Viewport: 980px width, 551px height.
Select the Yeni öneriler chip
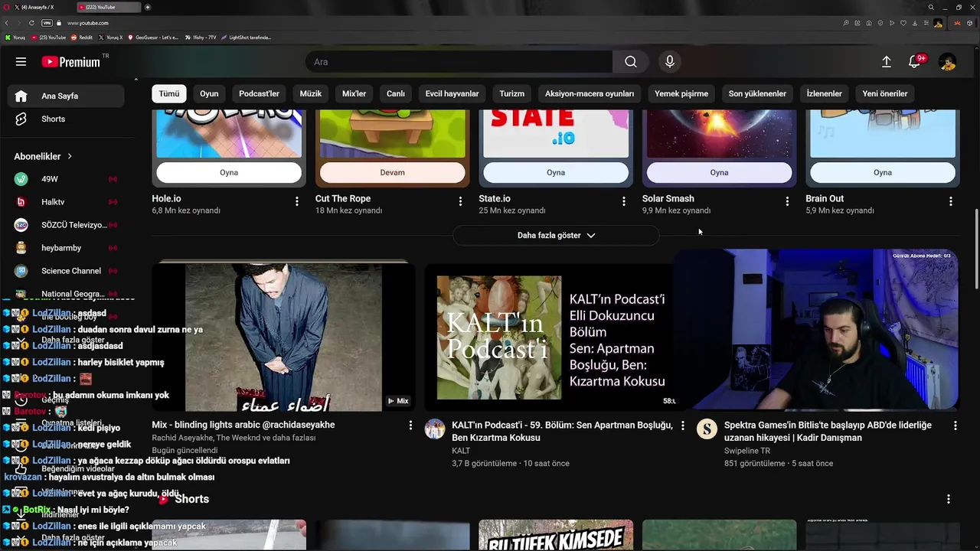[884, 93]
